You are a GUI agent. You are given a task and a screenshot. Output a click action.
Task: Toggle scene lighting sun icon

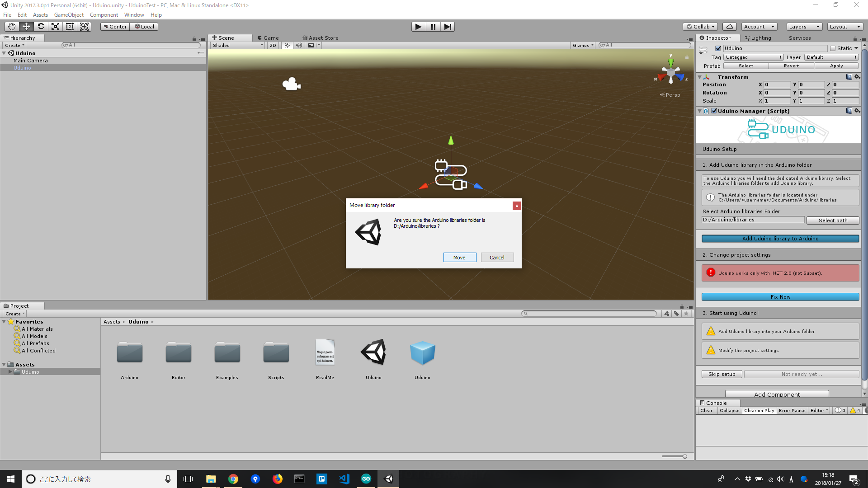click(287, 45)
